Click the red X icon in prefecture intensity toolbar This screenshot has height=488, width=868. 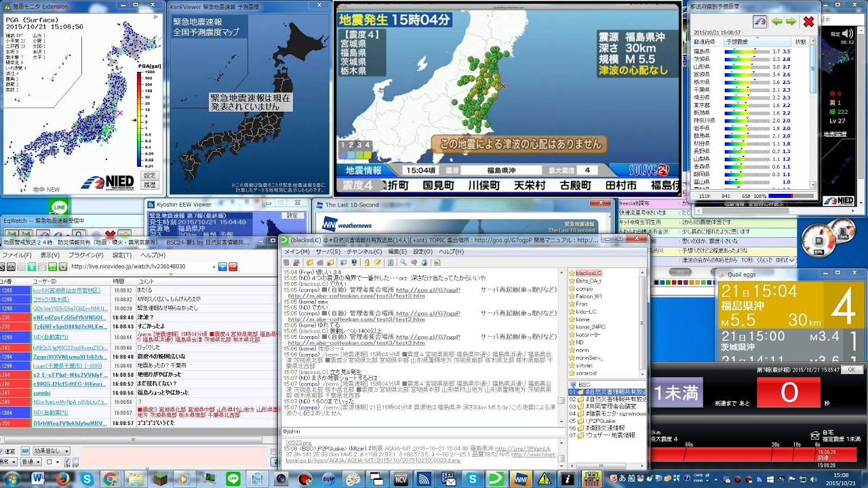tap(808, 22)
